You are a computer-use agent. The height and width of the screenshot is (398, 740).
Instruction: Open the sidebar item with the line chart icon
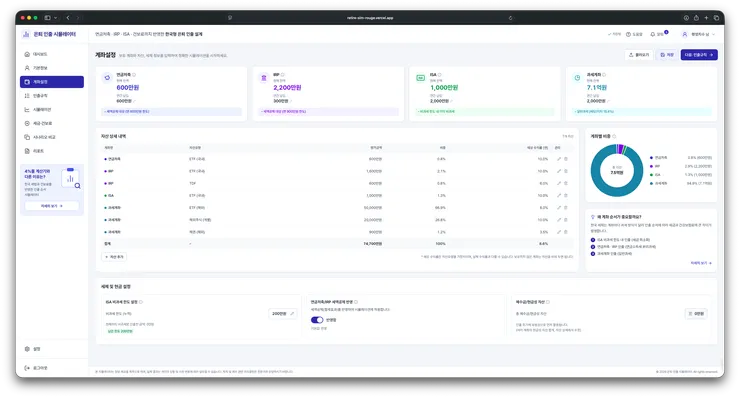[52, 110]
